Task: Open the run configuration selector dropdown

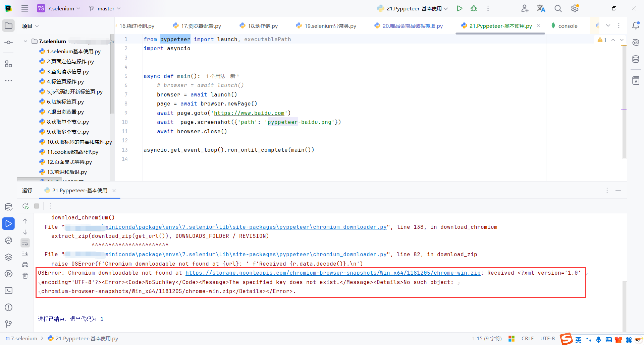Action: click(412, 8)
